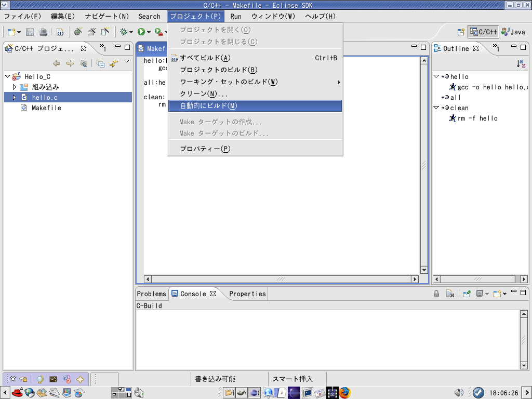
Task: Close the C/C++ Projects view tab
Action: pyautogui.click(x=84, y=48)
